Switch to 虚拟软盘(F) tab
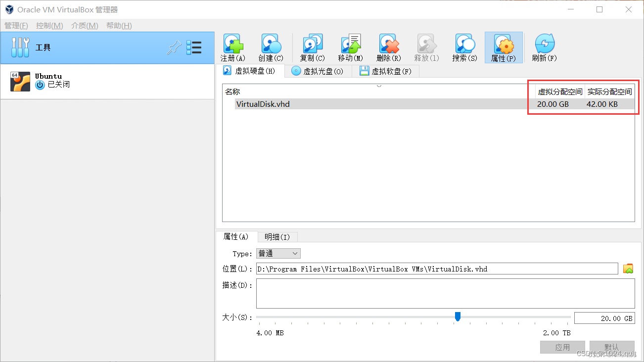 [385, 71]
